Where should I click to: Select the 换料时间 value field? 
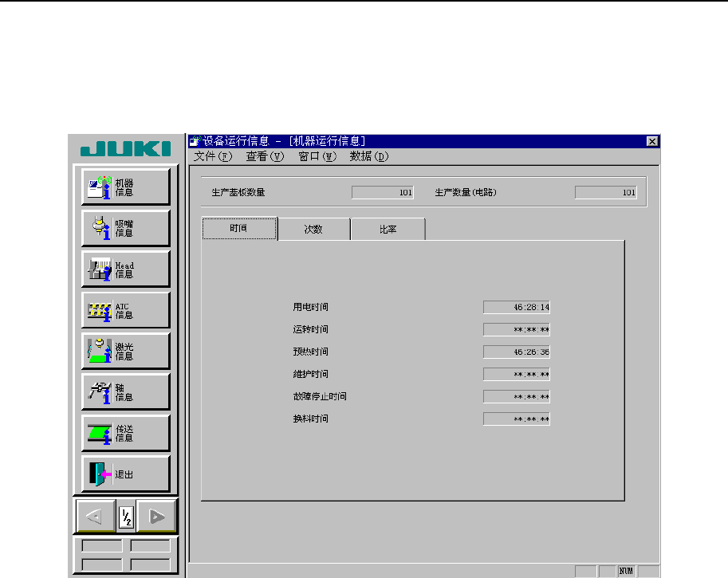(516, 419)
